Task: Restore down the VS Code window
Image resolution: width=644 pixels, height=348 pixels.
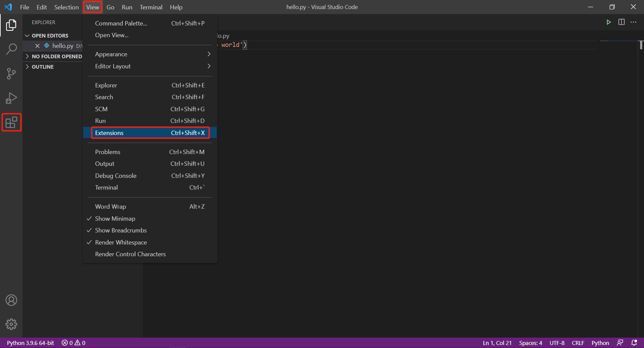Action: coord(612,7)
